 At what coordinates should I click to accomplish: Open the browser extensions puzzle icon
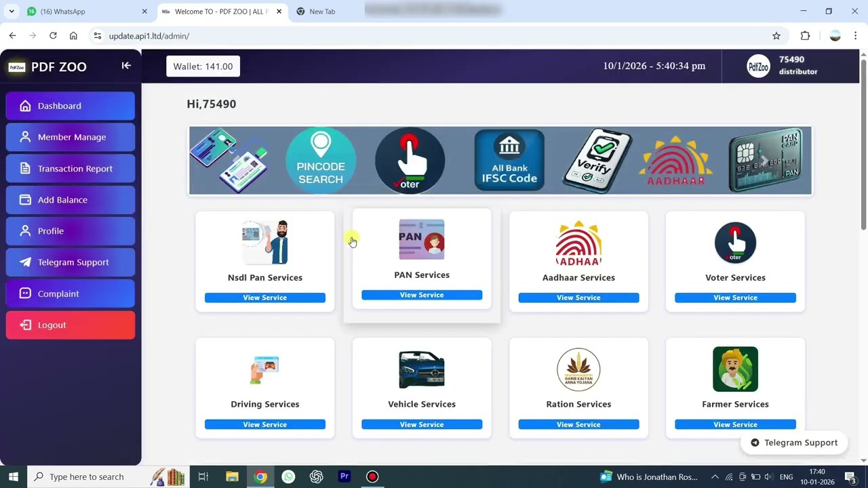[x=806, y=36]
